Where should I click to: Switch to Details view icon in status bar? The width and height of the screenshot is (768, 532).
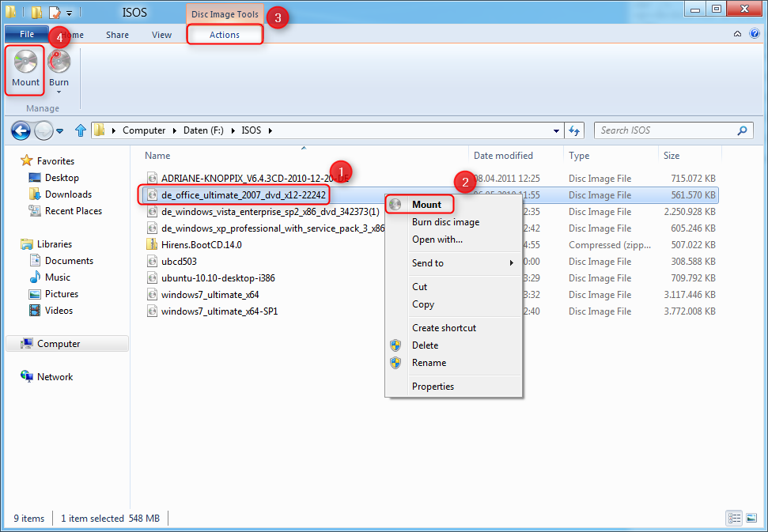[x=734, y=518]
